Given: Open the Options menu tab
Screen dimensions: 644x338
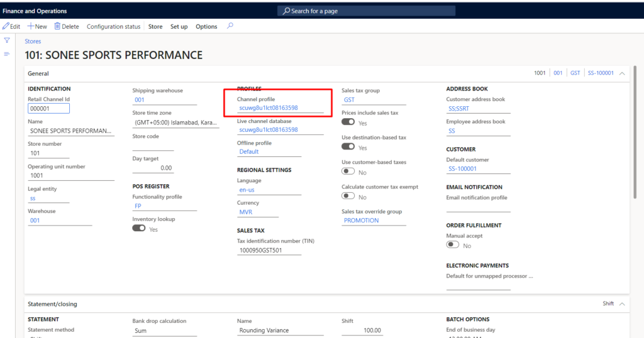Looking at the screenshot, I should (206, 26).
